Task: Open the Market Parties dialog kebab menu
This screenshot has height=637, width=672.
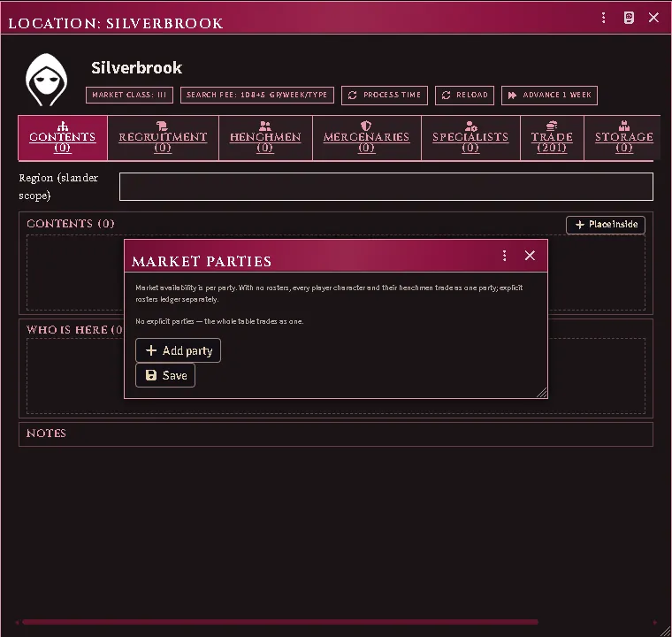Action: point(504,256)
